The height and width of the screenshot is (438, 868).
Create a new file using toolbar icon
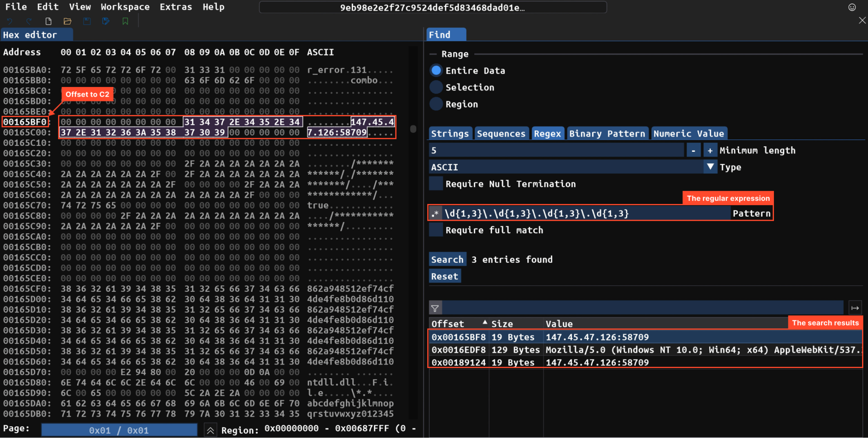48,21
